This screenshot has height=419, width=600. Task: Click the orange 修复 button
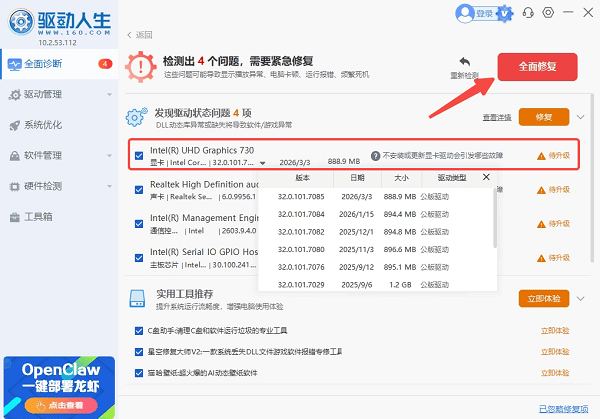click(544, 117)
